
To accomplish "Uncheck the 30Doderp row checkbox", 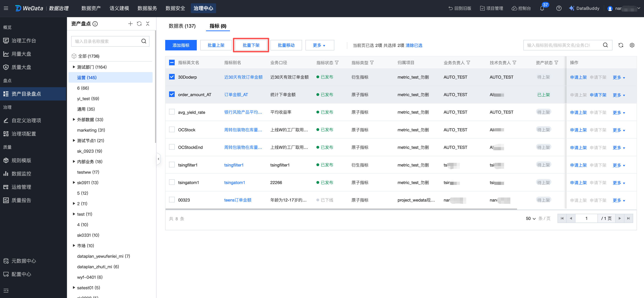I will click(x=172, y=77).
